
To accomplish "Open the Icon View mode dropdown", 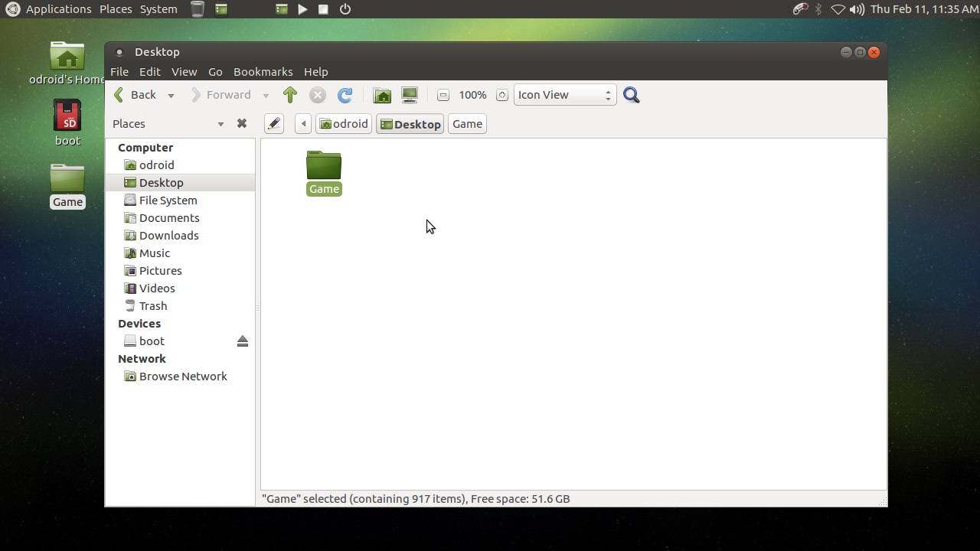I will (565, 95).
